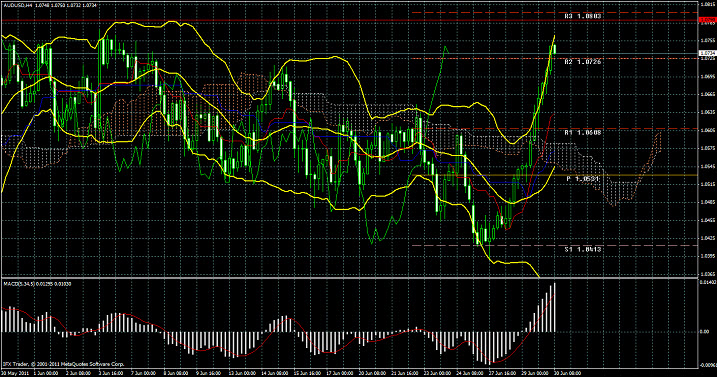
Task: Click the S1 1.0413 support level label
Action: (x=582, y=249)
